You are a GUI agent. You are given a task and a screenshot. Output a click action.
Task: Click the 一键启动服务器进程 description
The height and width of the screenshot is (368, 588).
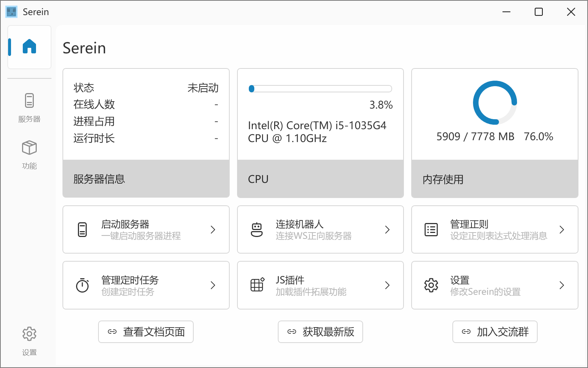tap(141, 236)
